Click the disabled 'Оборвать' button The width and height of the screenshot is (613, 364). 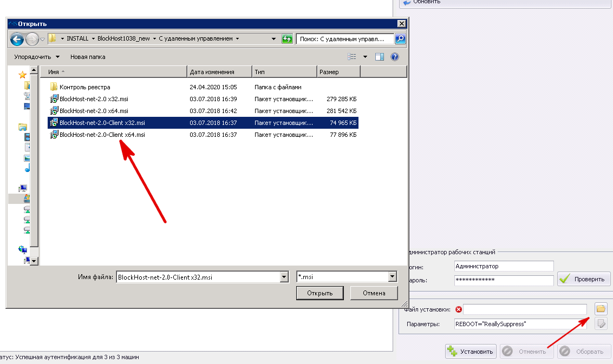[584, 352]
